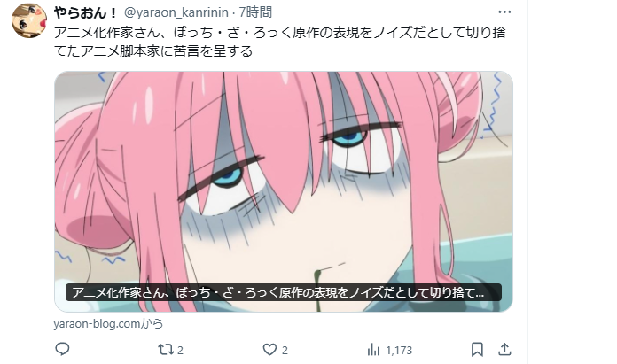The image size is (617, 364).
Task: Like the tweet with the heart icon
Action: click(269, 350)
